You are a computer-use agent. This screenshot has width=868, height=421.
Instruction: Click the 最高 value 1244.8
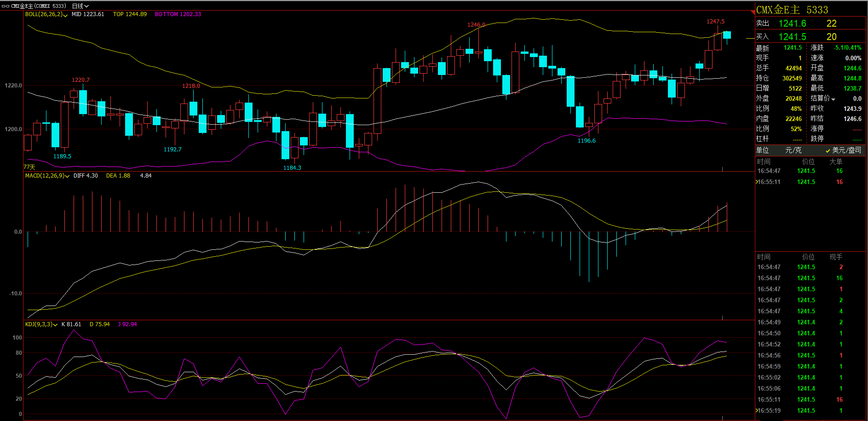pyautogui.click(x=853, y=78)
